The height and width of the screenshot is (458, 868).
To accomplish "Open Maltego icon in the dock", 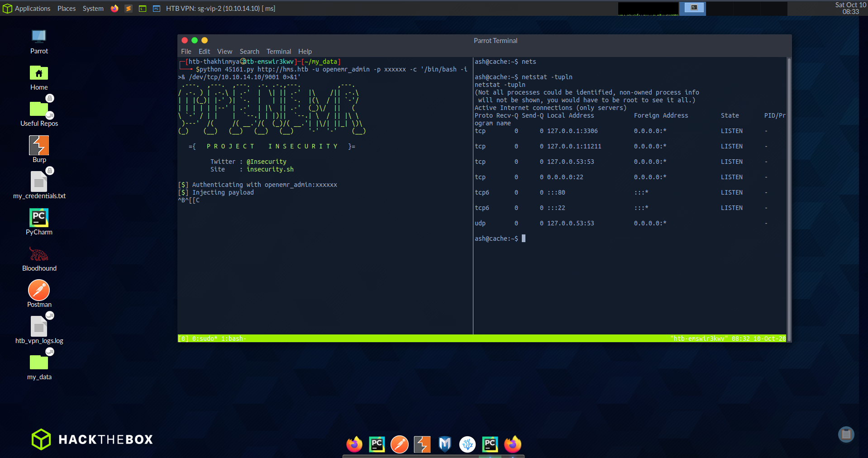I will (x=445, y=444).
